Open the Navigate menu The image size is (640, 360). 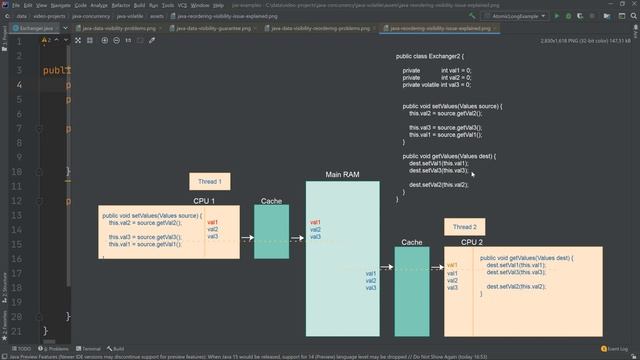click(x=60, y=5)
